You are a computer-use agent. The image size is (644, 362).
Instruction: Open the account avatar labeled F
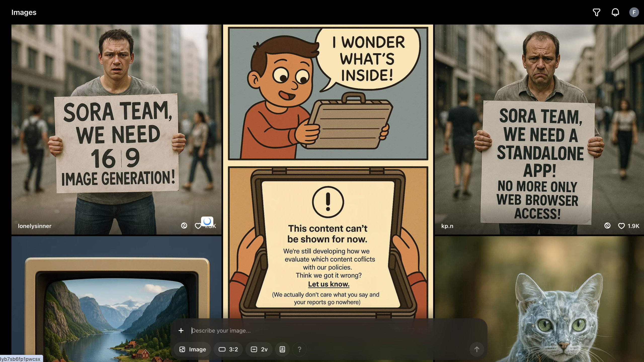634,12
